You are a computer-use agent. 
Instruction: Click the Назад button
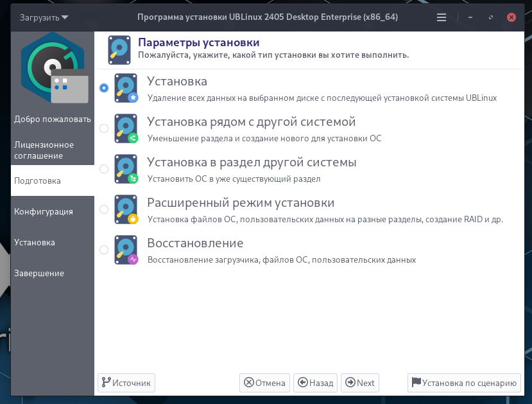coord(315,383)
